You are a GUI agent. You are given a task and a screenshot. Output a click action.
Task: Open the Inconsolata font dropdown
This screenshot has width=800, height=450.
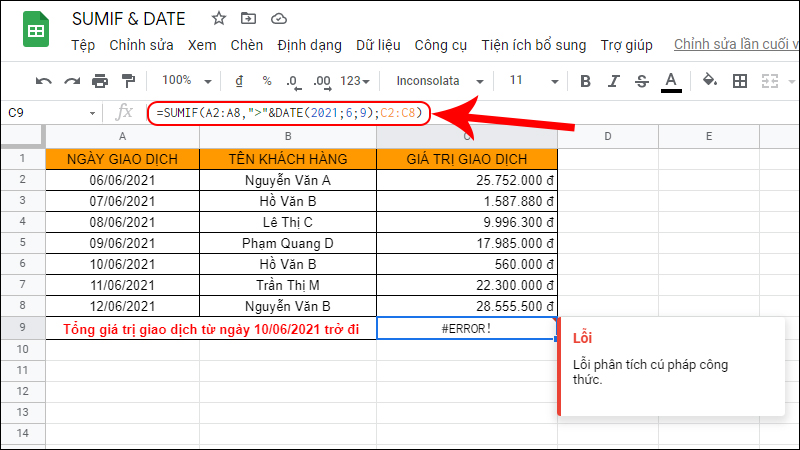pos(440,81)
